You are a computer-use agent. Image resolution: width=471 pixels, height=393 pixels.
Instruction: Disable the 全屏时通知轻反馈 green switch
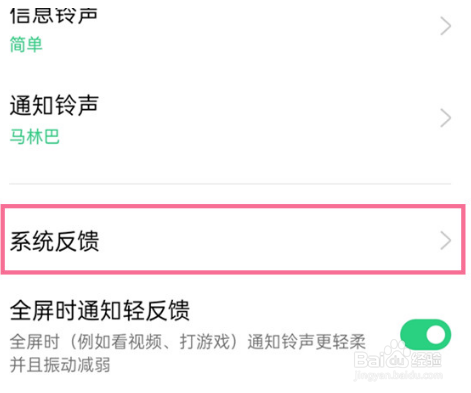click(x=425, y=335)
